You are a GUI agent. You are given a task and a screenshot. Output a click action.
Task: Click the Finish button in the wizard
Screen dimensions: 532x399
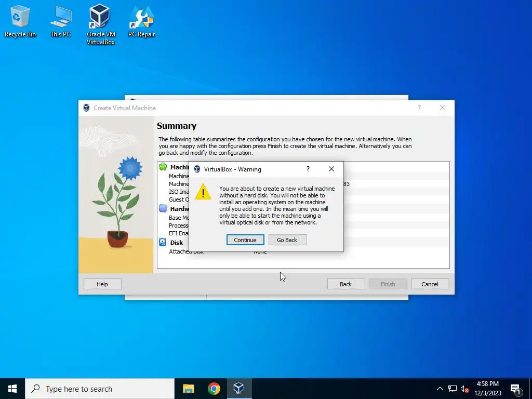388,284
